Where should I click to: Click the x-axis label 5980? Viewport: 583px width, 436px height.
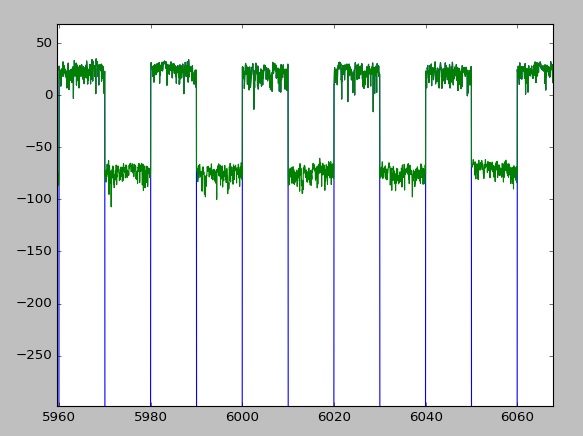click(150, 417)
